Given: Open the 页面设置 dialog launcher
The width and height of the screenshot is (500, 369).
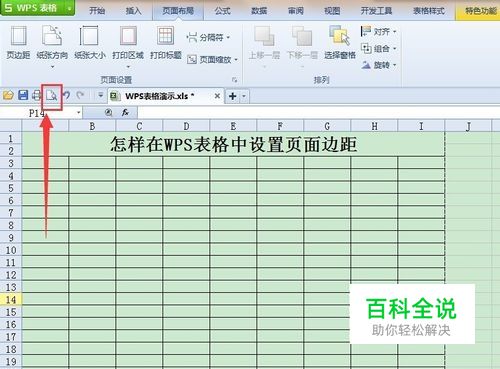Looking at the screenshot, I should [x=235, y=80].
